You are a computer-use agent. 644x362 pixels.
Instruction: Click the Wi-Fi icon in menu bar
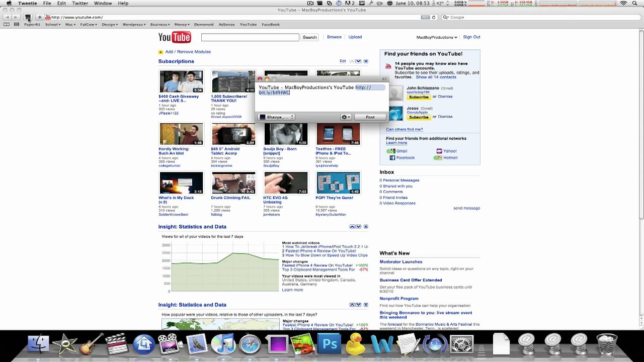[x=623, y=4]
